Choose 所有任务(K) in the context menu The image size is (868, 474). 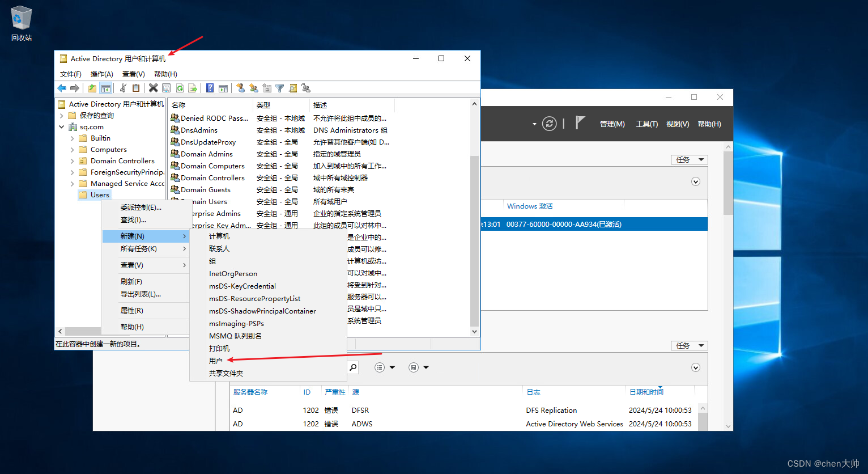click(145, 249)
